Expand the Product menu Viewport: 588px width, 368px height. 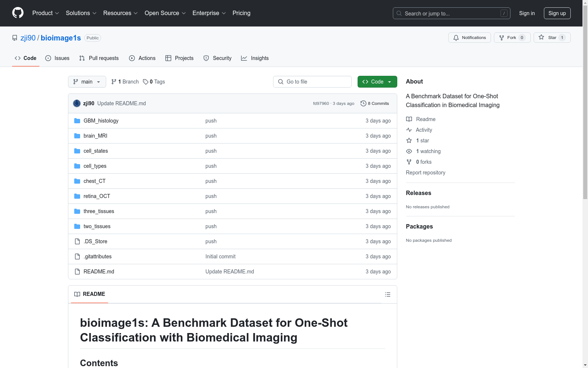[x=46, y=13]
